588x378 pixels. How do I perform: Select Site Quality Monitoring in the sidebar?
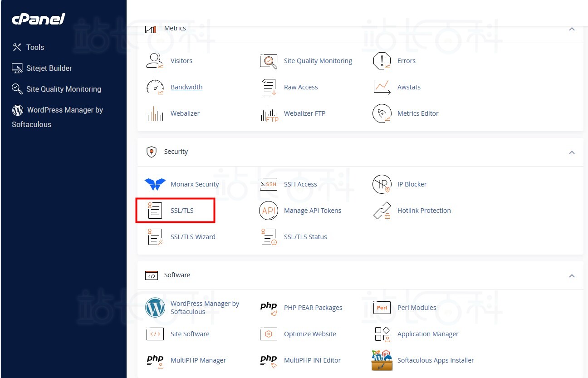pyautogui.click(x=57, y=89)
